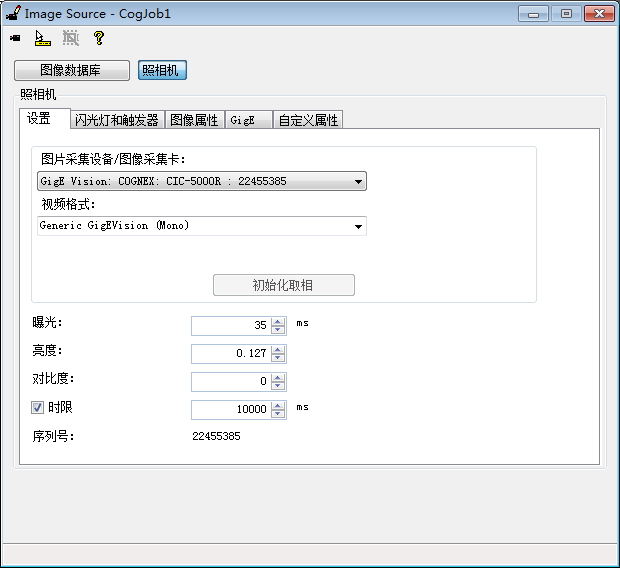The image size is (620, 568).
Task: Open the 自定义属性 custom properties tab
Action: 308,120
